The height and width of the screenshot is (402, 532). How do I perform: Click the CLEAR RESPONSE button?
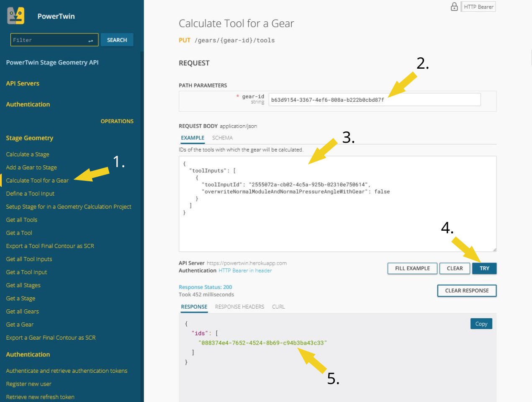coord(467,291)
